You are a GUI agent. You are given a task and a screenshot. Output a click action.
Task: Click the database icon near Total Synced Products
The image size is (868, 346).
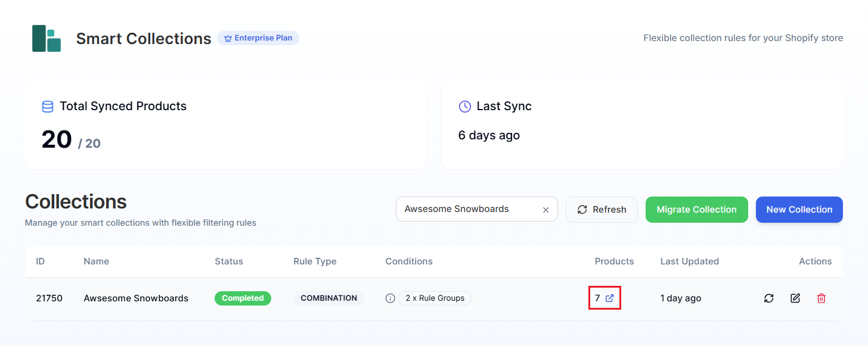[x=46, y=106]
